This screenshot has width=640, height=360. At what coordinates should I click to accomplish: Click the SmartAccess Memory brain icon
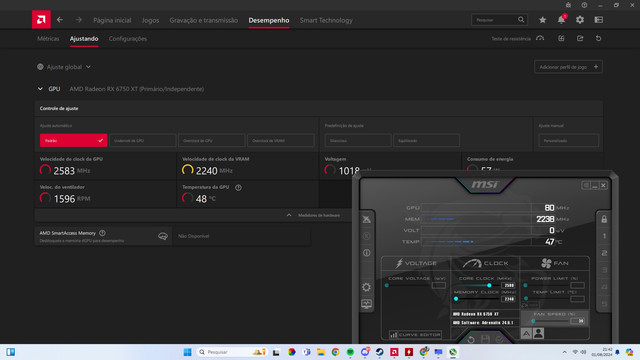tap(163, 236)
